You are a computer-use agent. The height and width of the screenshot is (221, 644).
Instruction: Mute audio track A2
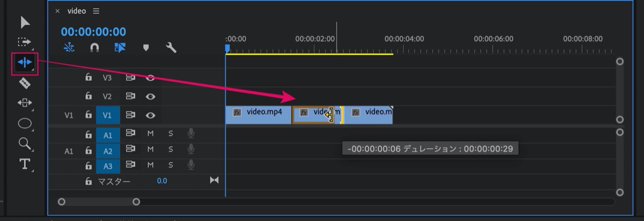(x=150, y=149)
